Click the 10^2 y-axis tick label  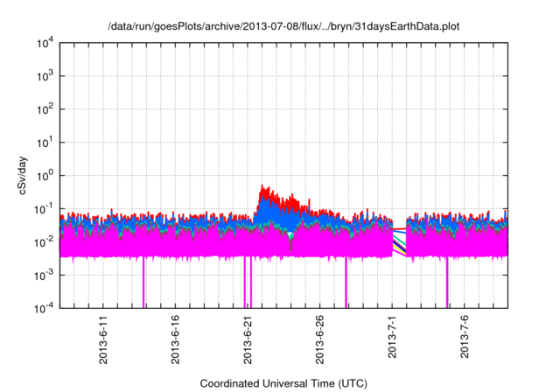[45, 109]
